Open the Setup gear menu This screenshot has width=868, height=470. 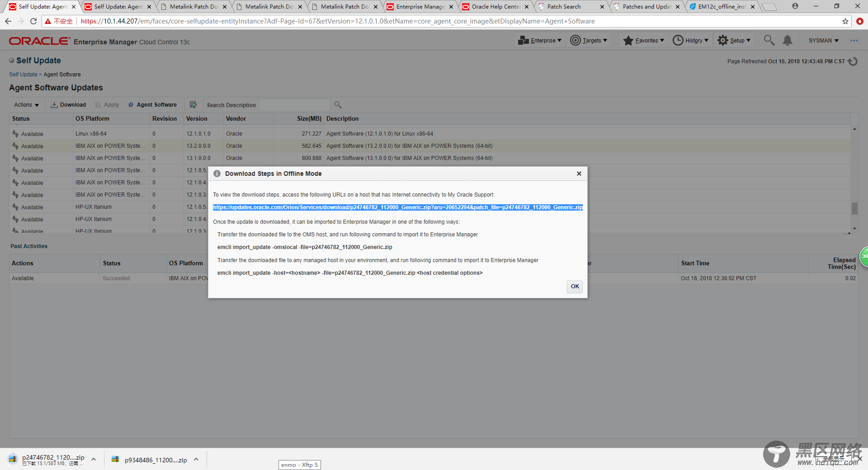click(734, 40)
